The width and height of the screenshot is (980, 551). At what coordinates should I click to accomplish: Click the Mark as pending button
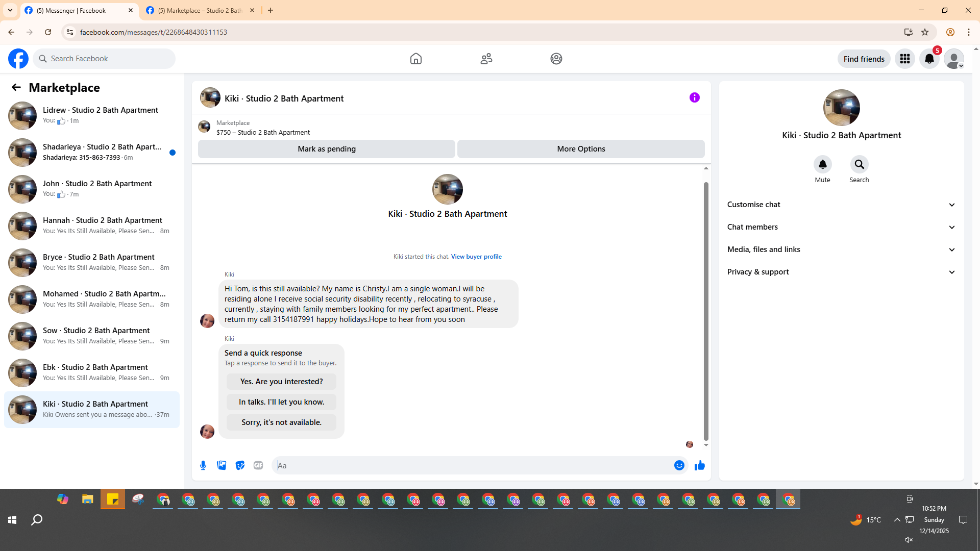(x=327, y=149)
